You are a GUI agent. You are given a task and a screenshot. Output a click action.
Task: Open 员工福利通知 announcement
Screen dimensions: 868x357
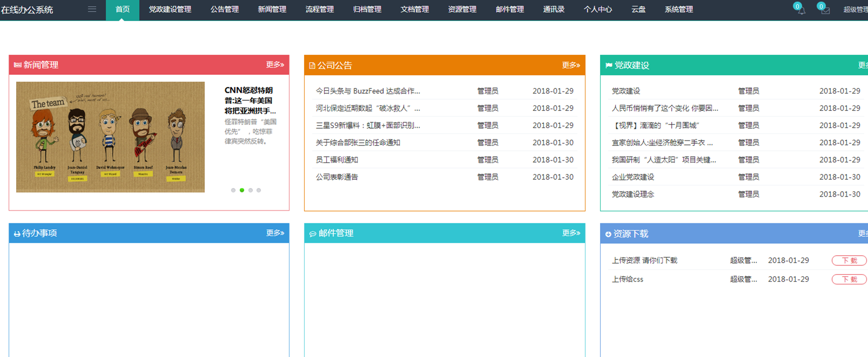(x=337, y=160)
